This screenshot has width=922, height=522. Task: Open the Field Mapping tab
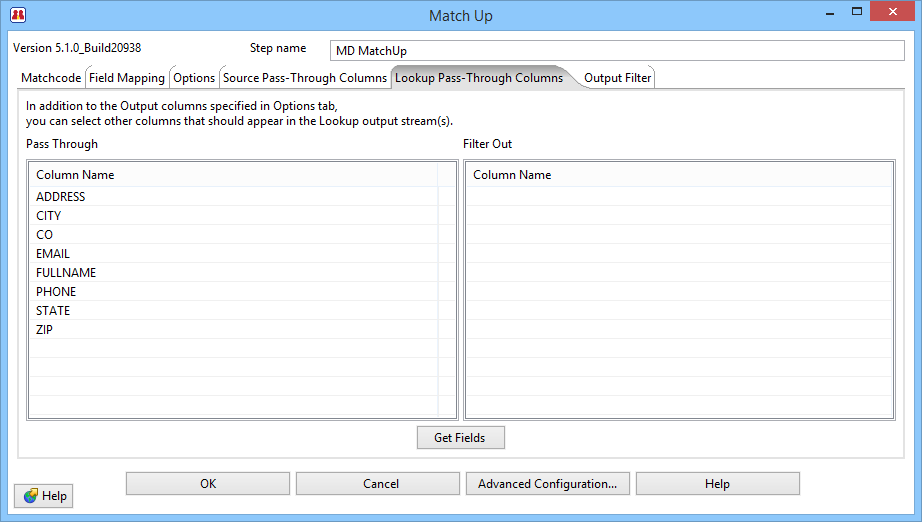(127, 78)
